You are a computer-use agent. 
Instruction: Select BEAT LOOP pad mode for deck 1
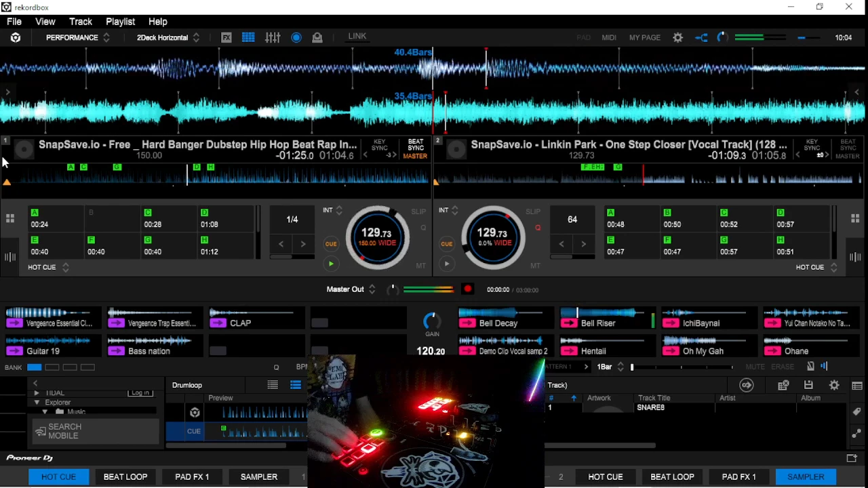[x=125, y=477]
